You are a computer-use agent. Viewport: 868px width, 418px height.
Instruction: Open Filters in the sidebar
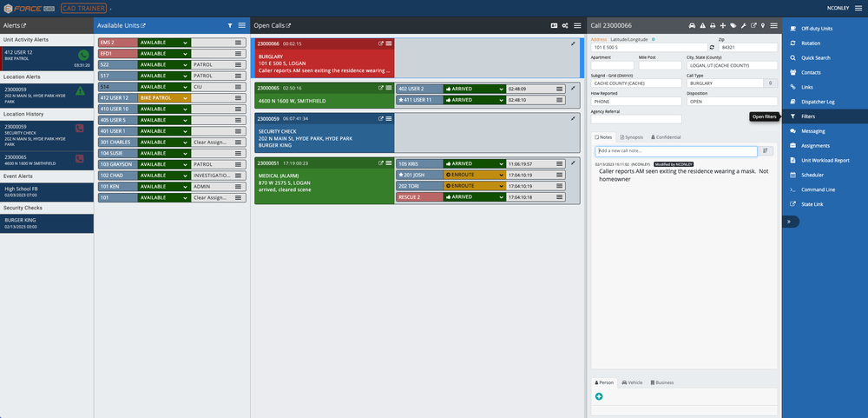825,116
